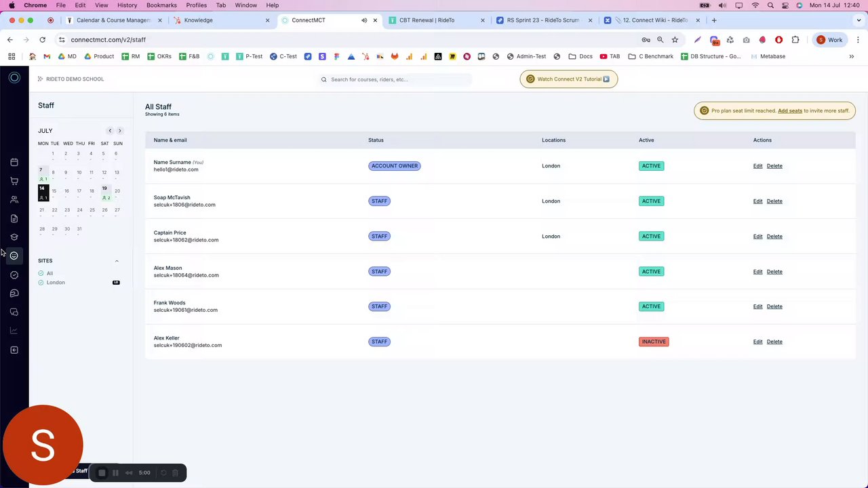Click the logout arrow icon in sidebar

click(x=14, y=350)
